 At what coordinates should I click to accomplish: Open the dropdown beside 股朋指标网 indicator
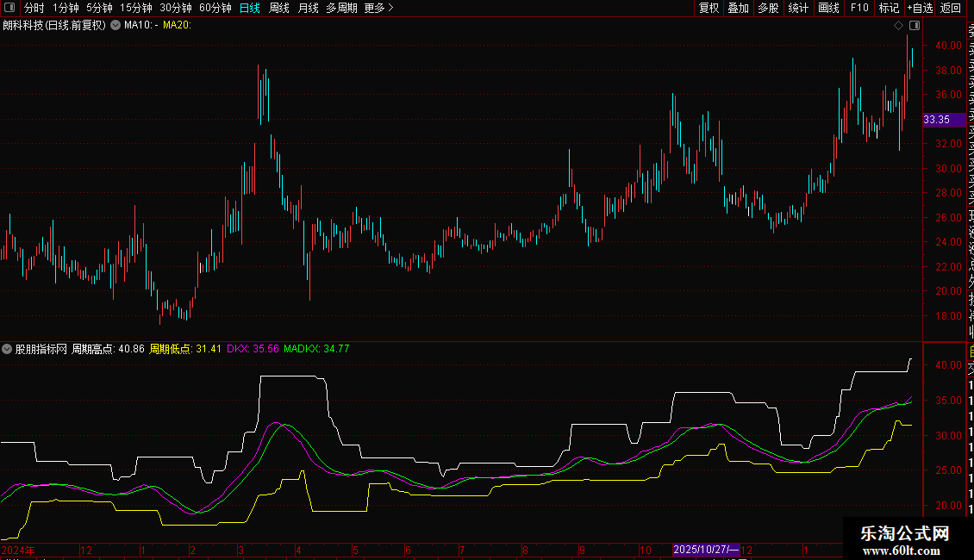pos(7,349)
